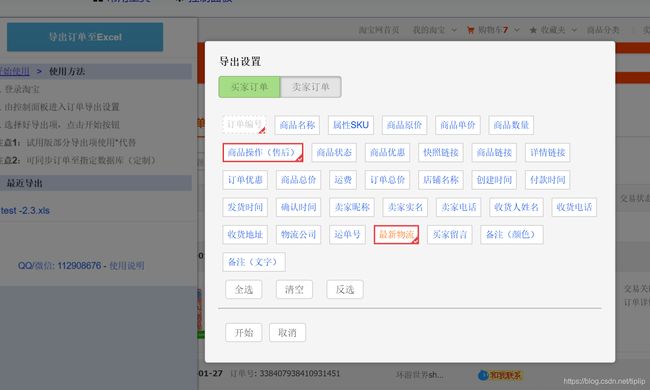Viewport: 650px width, 390px height.
Task: Select the 最近导出 section header
Action: tap(24, 183)
